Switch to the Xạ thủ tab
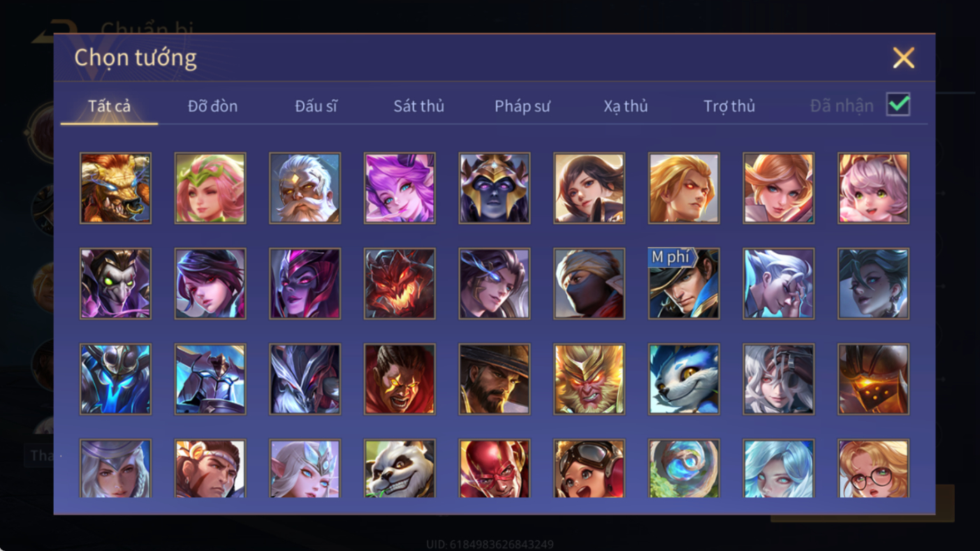This screenshot has width=980, height=551. 626,106
